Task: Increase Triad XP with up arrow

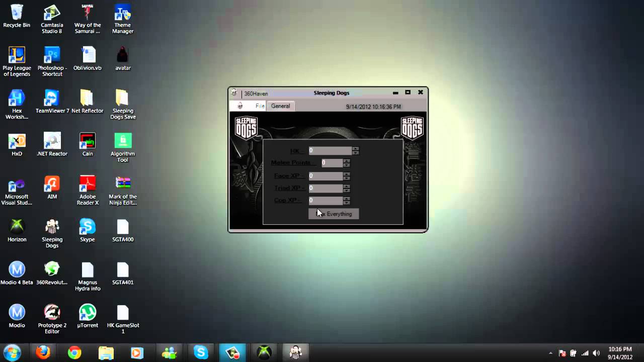Action: [x=346, y=186]
